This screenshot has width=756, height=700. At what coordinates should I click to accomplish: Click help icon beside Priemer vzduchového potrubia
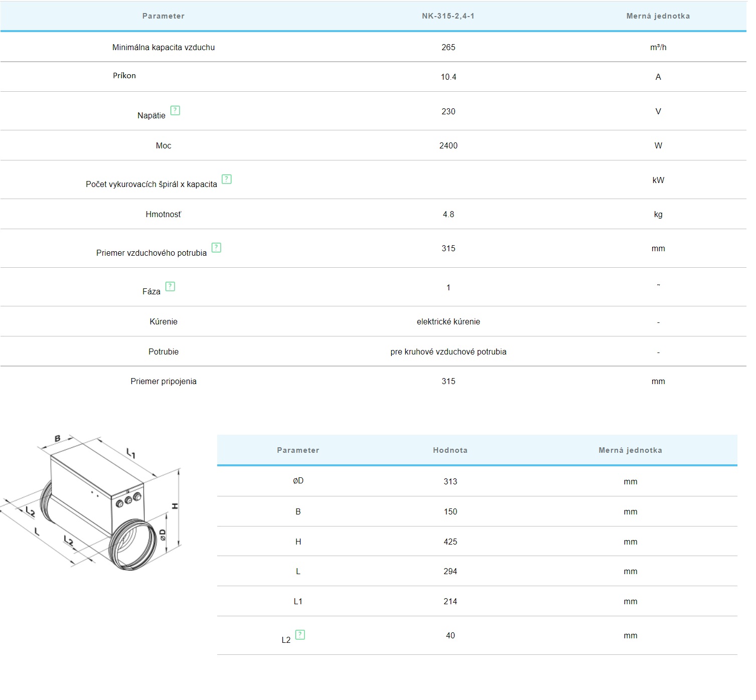216,247
